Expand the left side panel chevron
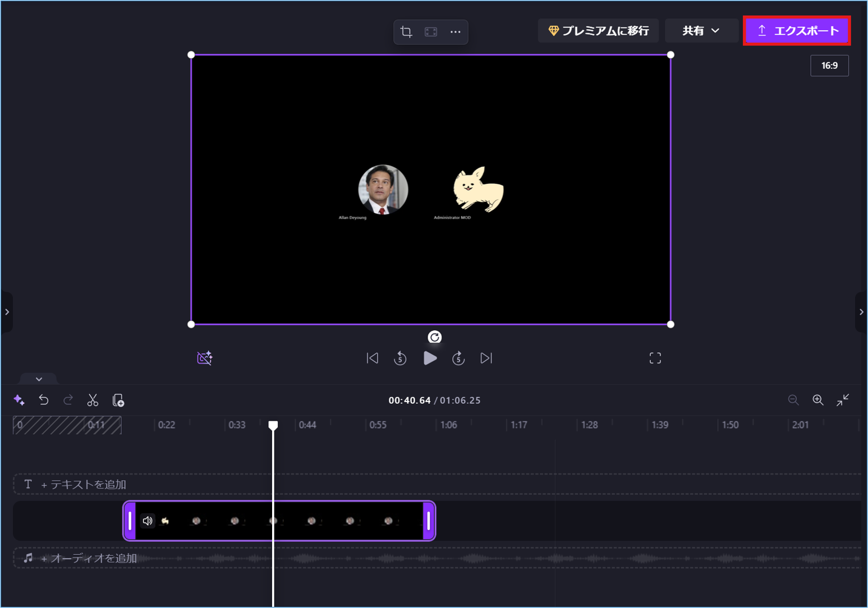Screen dimensions: 868x608 pyautogui.click(x=7, y=312)
